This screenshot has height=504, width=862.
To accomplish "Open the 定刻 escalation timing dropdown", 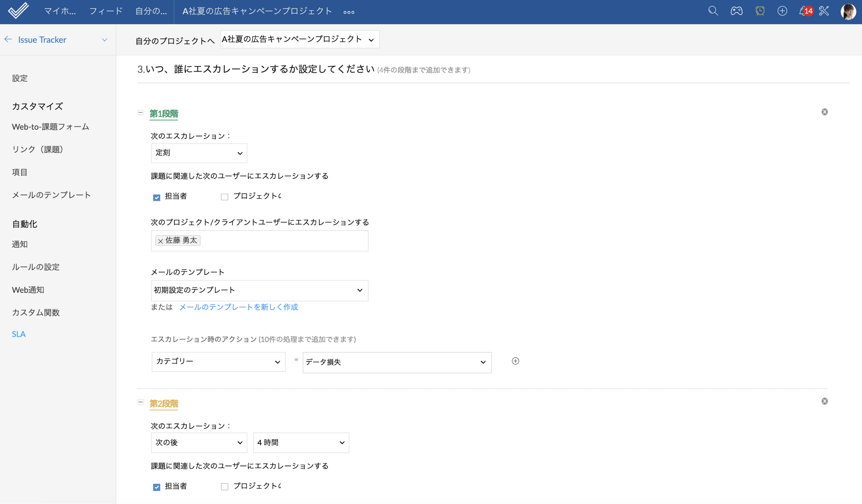I will (199, 153).
